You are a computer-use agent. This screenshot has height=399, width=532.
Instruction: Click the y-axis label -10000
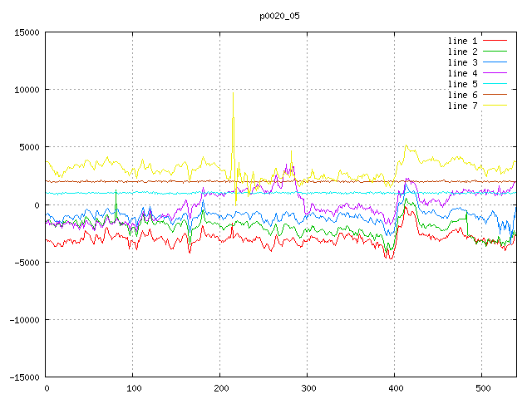pyautogui.click(x=24, y=320)
